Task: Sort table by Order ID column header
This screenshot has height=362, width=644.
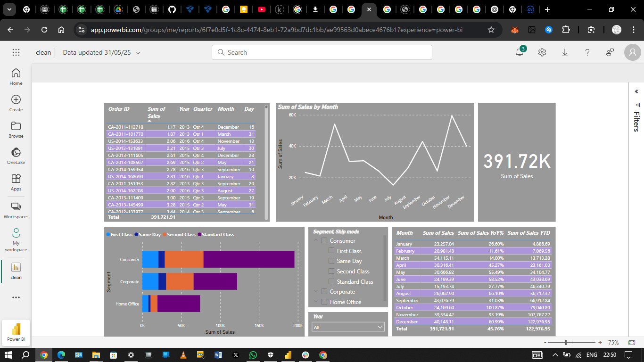Action: (x=119, y=109)
